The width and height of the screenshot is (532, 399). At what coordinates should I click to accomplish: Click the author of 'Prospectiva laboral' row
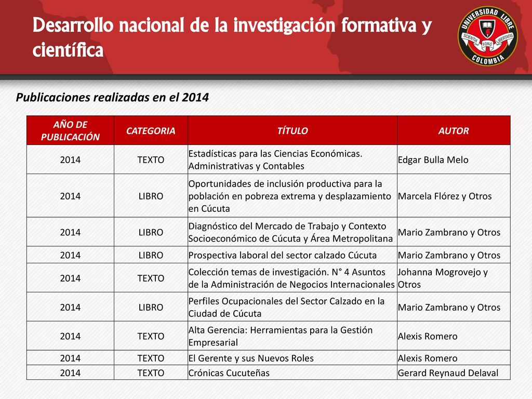pos(449,255)
